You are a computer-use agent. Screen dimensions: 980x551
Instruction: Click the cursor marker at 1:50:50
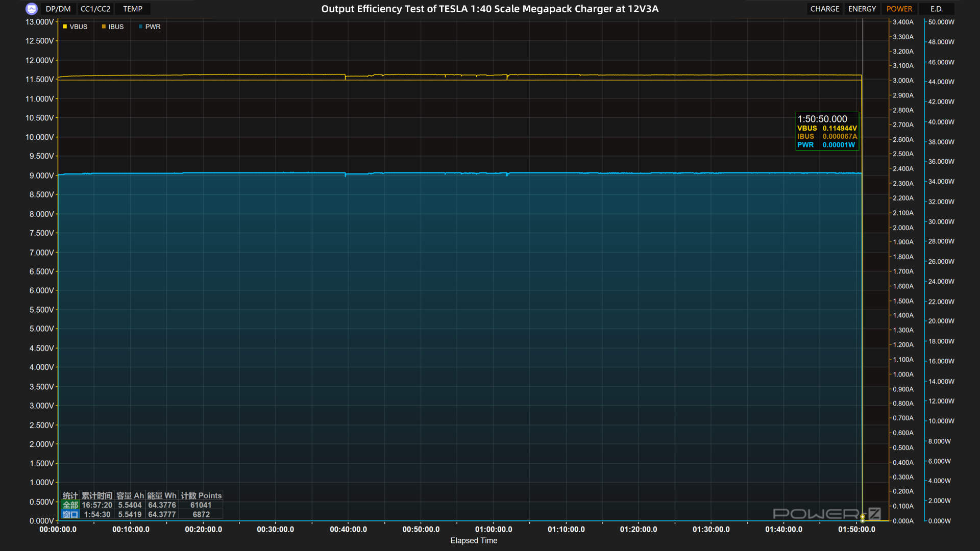(x=863, y=518)
